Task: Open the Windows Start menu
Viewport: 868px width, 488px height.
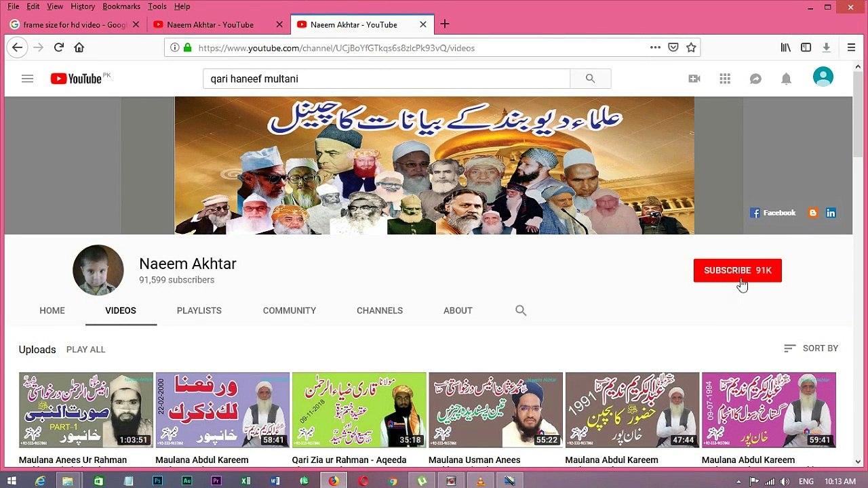Action: 12,481
